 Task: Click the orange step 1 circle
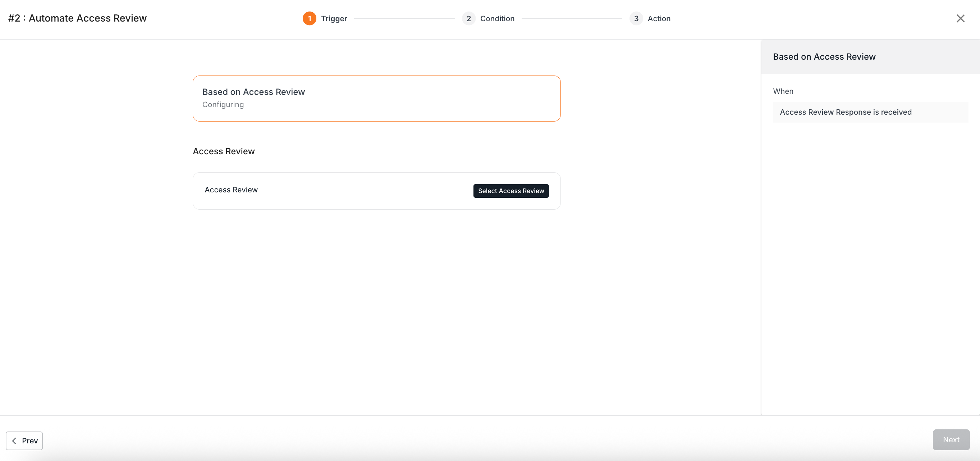(x=309, y=18)
